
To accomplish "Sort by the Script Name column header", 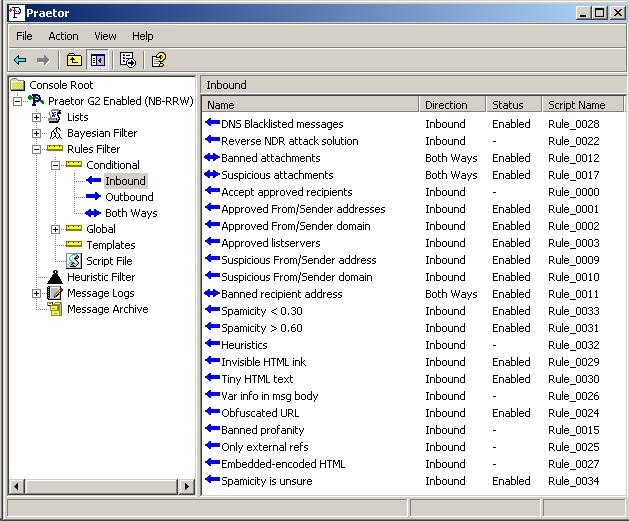I will coord(583,105).
